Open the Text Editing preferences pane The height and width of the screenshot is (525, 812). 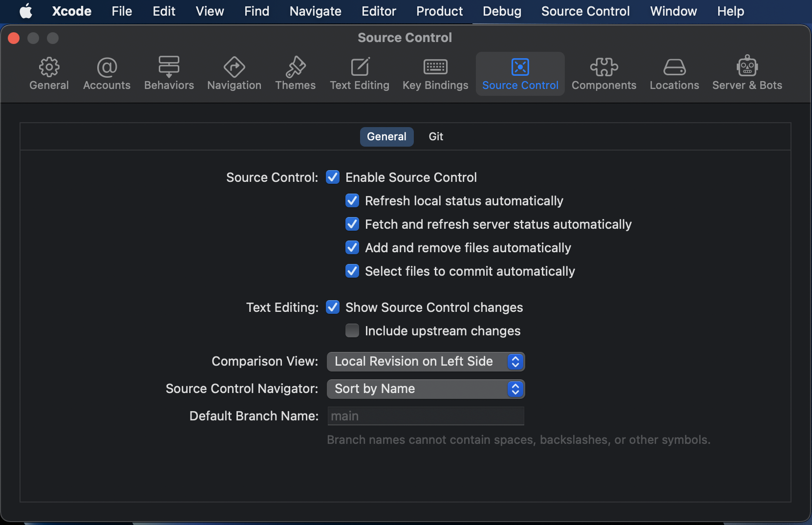[x=360, y=73]
